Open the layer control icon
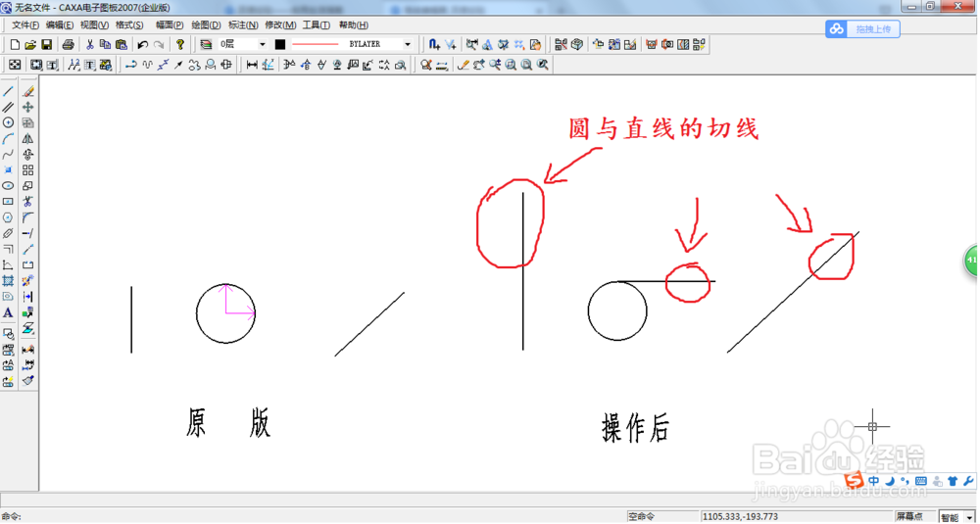 pyautogui.click(x=206, y=44)
